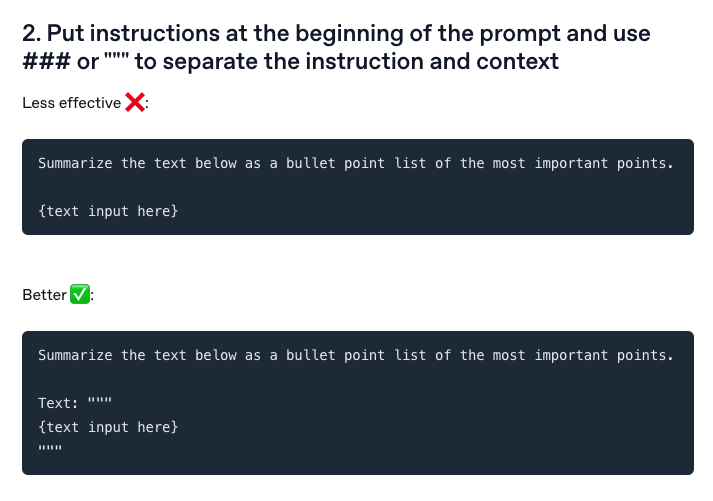Click the opening triple quotes after "Text:"
The height and width of the screenshot is (501, 713).
click(100, 401)
